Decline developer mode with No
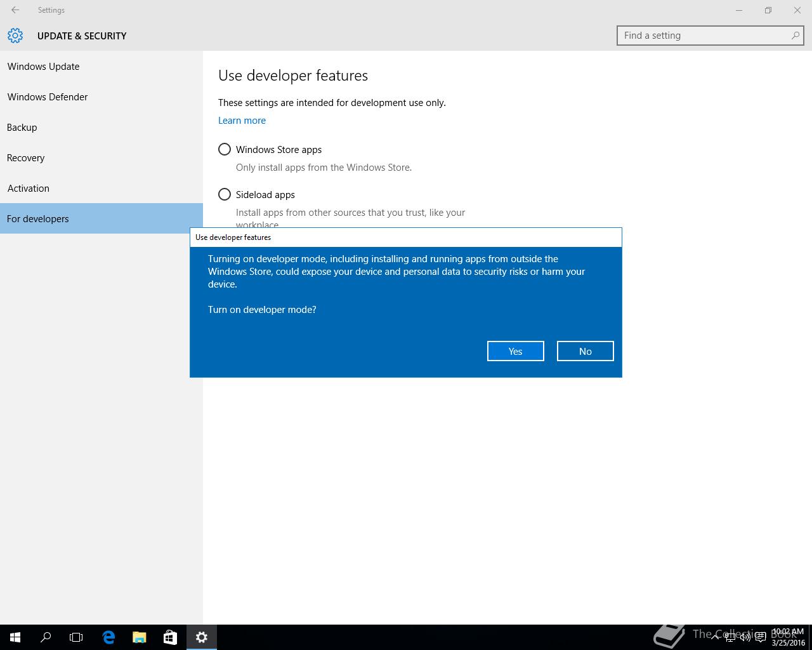The image size is (812, 650). [x=585, y=351]
